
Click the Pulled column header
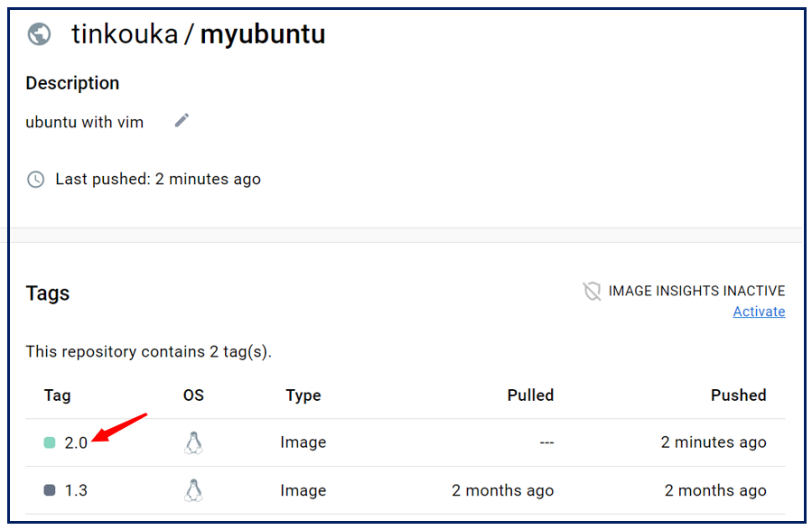[x=530, y=395]
